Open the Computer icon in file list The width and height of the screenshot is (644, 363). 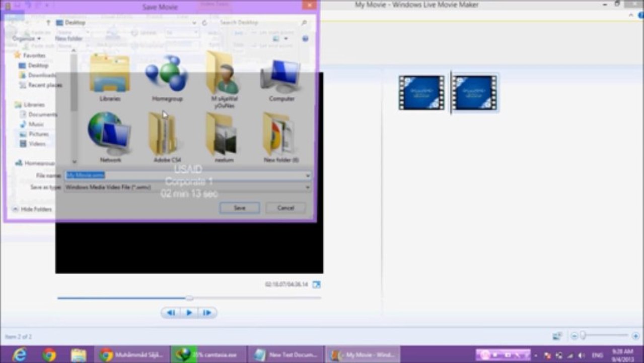[x=281, y=79]
